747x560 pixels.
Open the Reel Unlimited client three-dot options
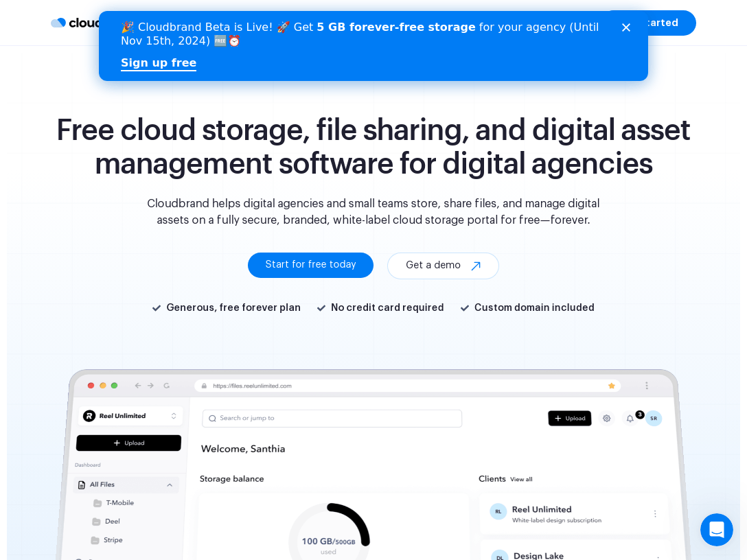point(654,513)
